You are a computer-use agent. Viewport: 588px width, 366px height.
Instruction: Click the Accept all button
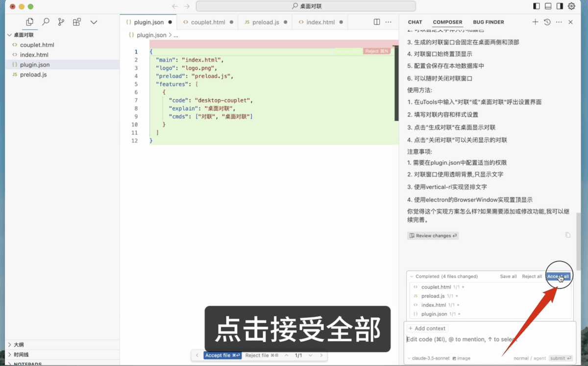tap(559, 276)
